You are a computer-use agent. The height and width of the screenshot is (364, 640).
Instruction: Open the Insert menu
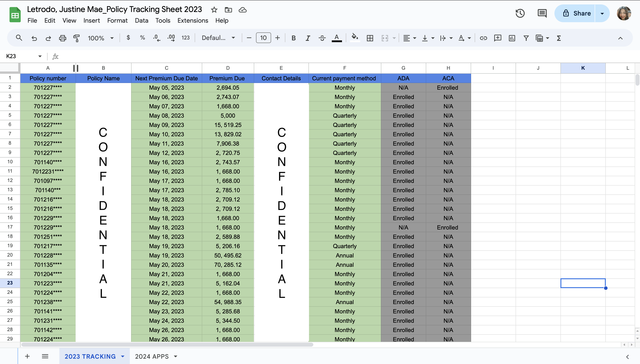pyautogui.click(x=92, y=20)
